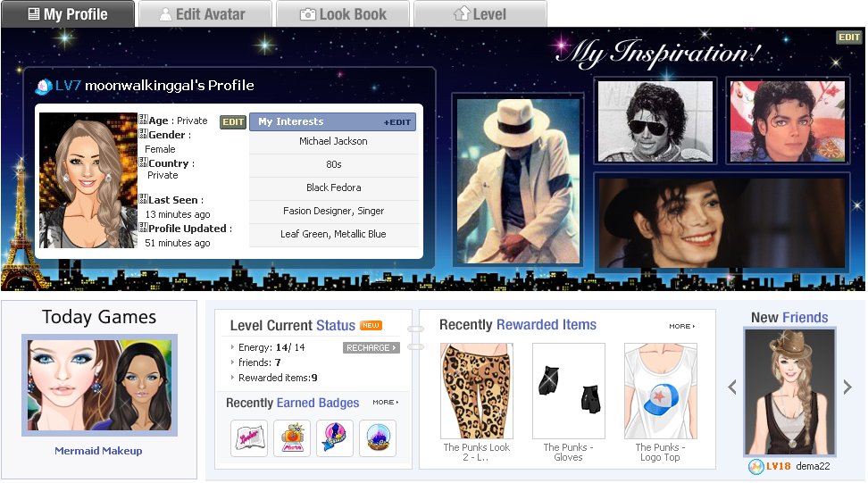
Task: Click the dema22 username
Action: tap(813, 466)
